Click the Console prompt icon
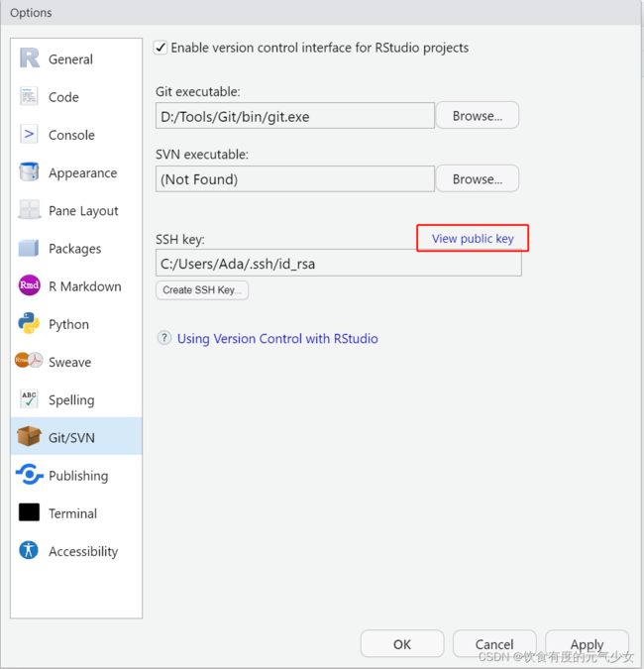The image size is (644, 669). pyautogui.click(x=29, y=135)
